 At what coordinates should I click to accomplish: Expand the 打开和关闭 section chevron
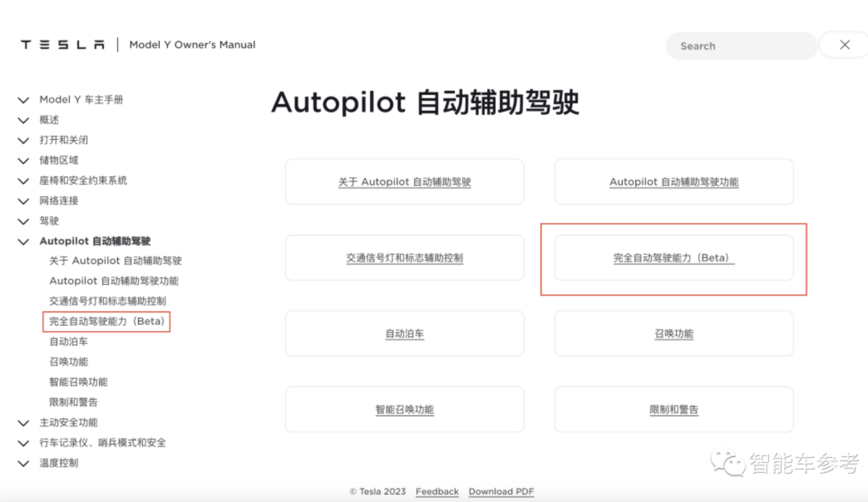coord(23,141)
